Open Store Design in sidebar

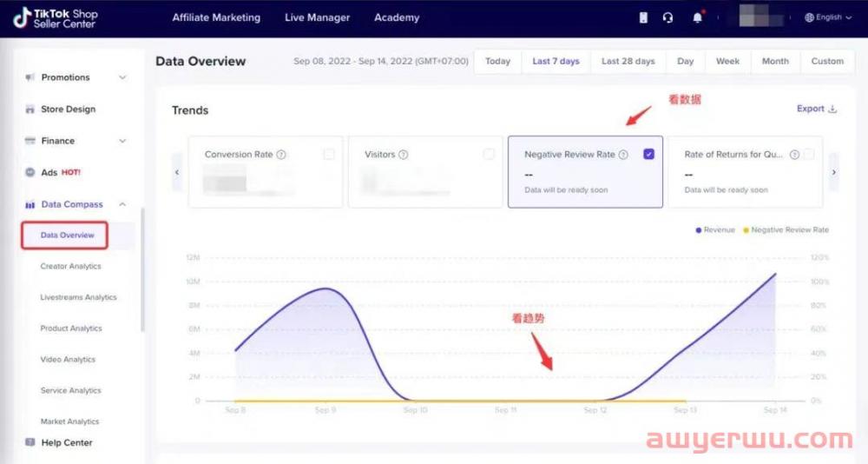tap(68, 109)
